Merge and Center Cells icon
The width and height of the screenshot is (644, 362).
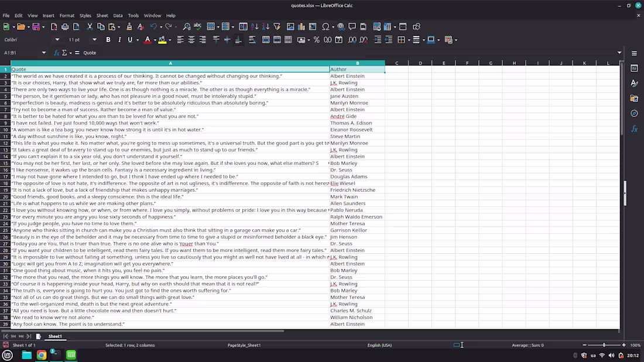[266, 40]
